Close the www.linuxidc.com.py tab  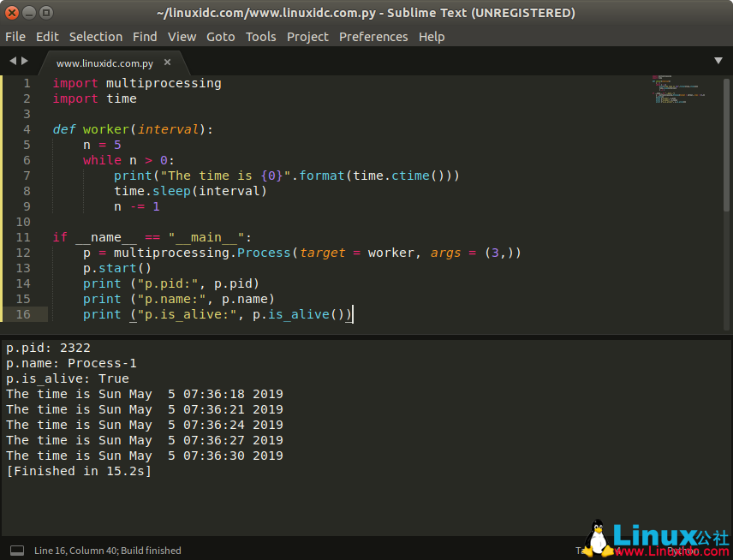(x=167, y=63)
